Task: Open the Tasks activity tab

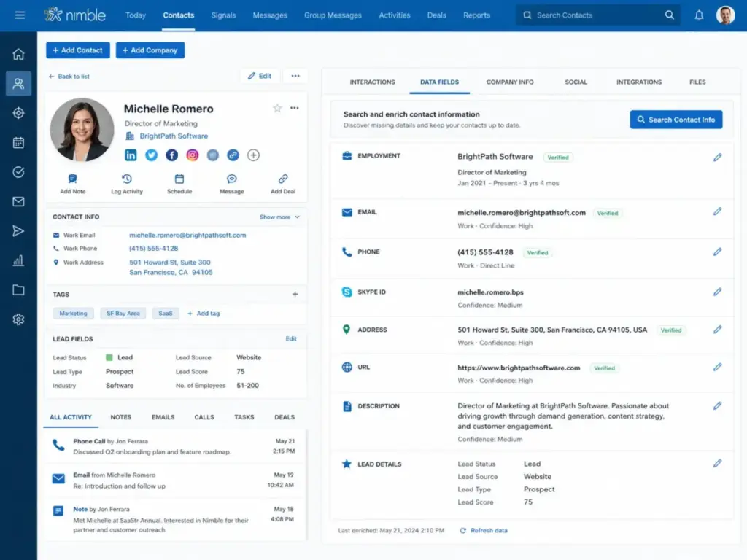Action: point(244,416)
